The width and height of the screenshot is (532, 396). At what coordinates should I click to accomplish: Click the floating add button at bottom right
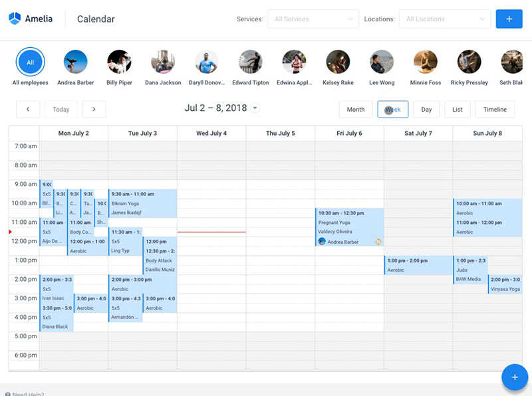pos(514,377)
